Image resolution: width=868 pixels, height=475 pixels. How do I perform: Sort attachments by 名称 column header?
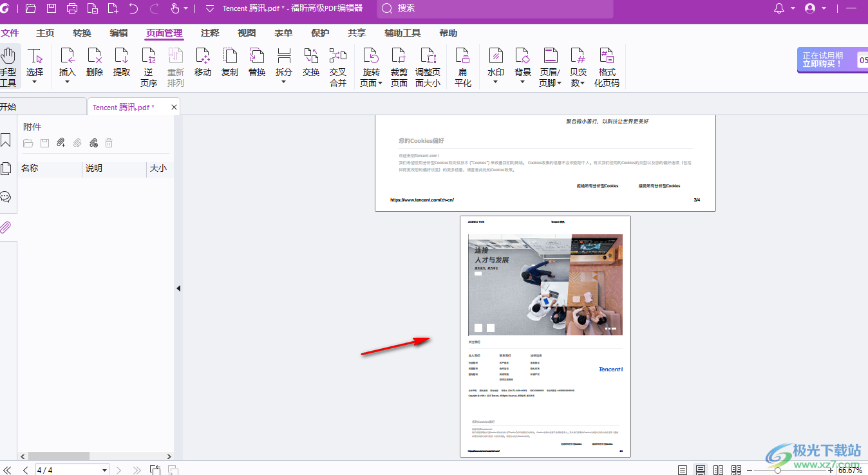pos(50,168)
